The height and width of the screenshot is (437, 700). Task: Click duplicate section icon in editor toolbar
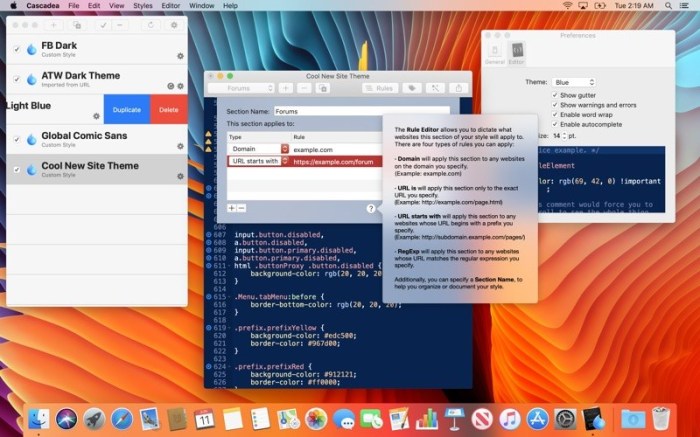(322, 88)
